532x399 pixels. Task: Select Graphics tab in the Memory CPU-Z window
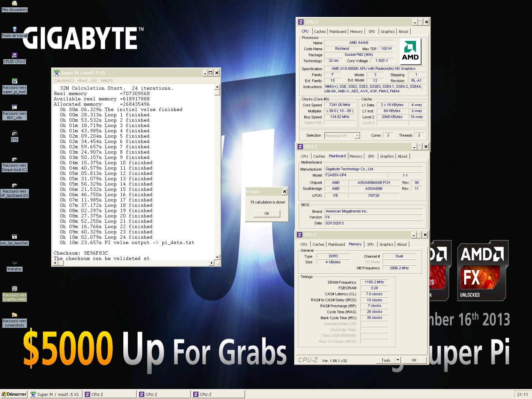pyautogui.click(x=386, y=244)
